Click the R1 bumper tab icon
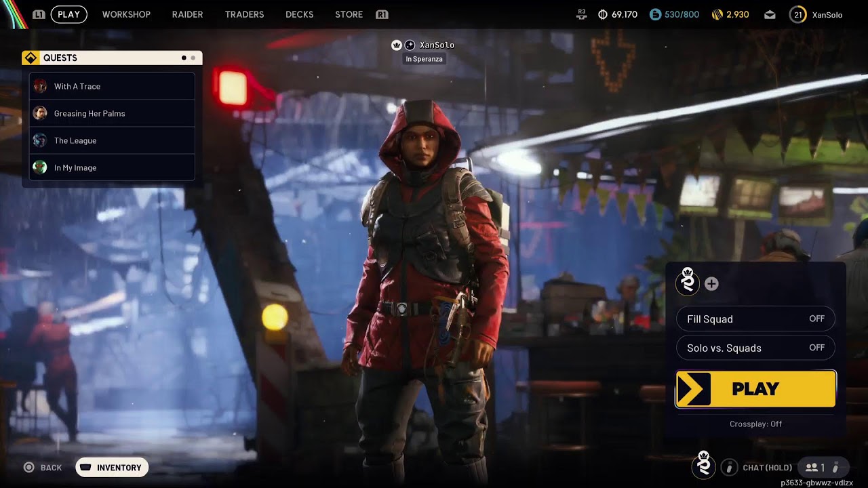868x488 pixels. click(382, 14)
